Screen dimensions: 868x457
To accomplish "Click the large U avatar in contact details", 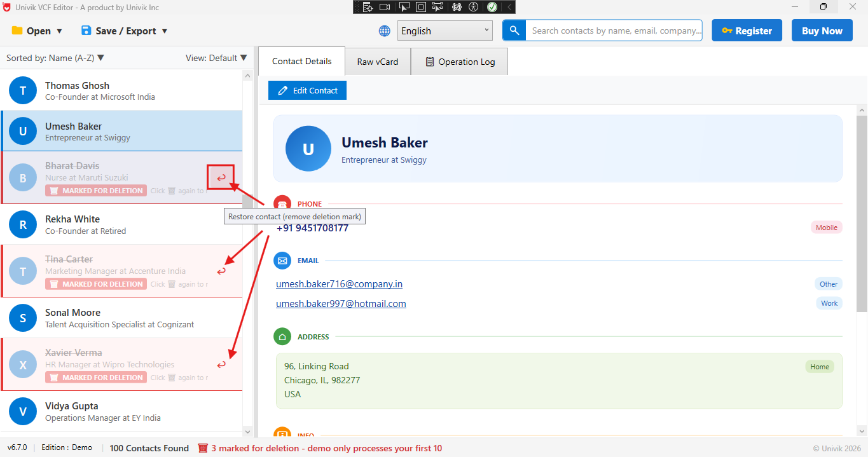I will click(x=308, y=149).
